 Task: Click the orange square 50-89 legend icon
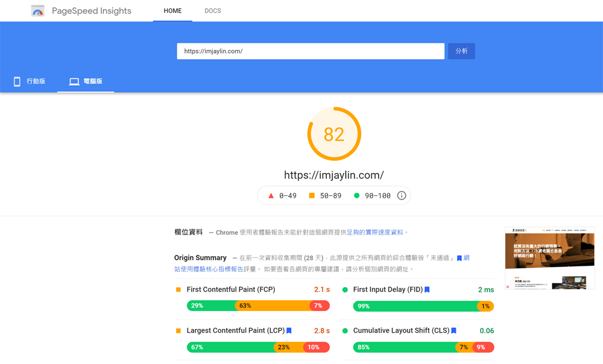(x=312, y=196)
